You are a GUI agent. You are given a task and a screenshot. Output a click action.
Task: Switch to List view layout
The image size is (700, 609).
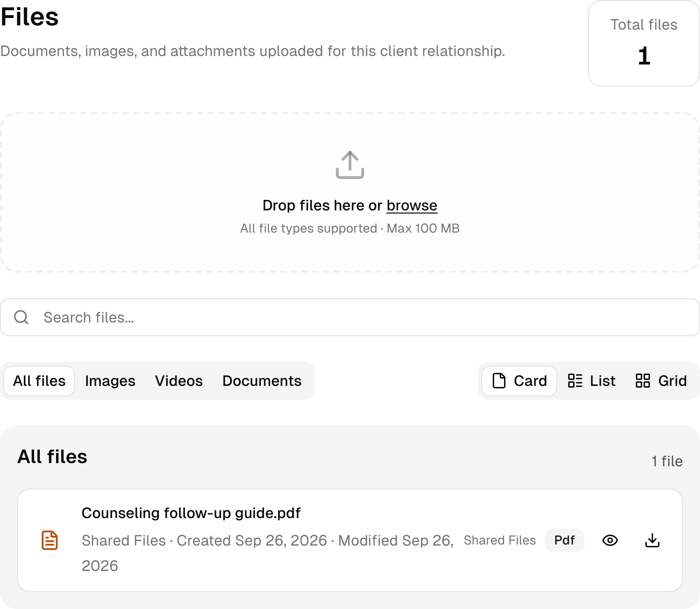pos(592,381)
